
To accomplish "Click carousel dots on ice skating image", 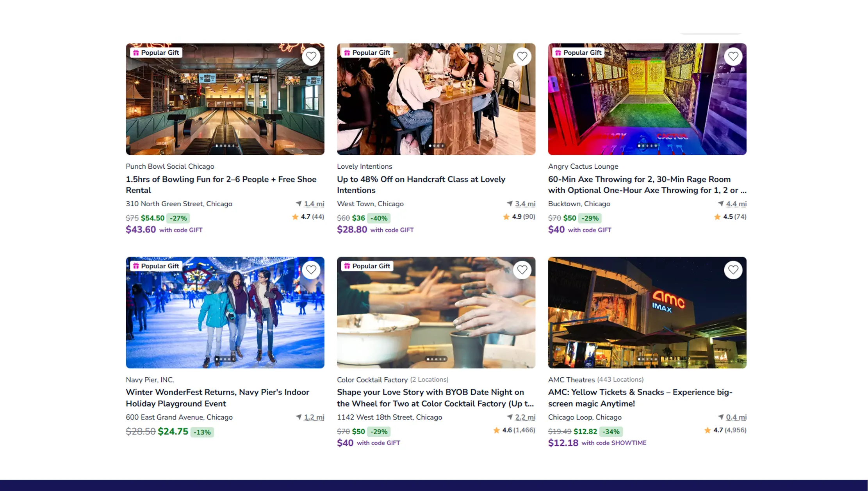I will (x=225, y=359).
